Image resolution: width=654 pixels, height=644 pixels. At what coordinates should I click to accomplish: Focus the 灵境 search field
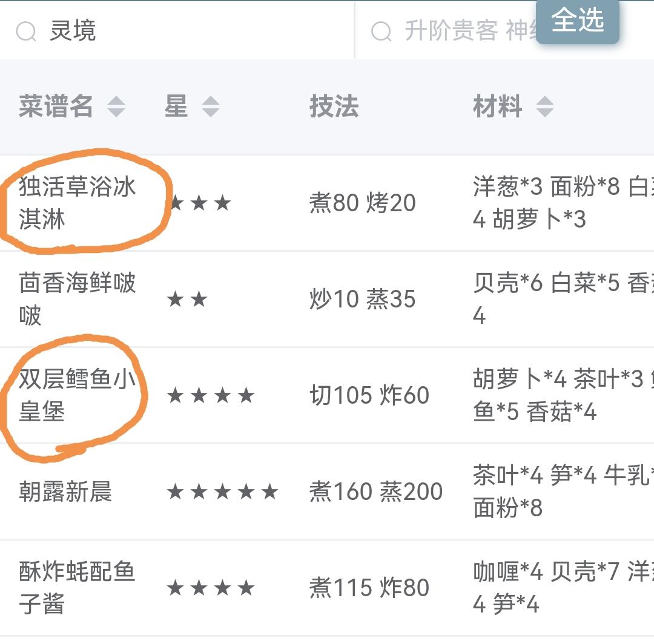pos(177,31)
